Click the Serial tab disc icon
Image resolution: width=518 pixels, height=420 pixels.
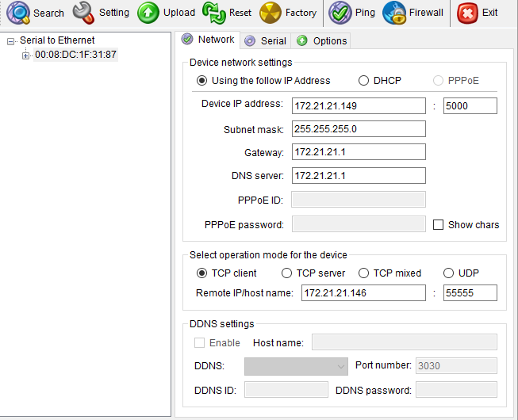pos(250,41)
